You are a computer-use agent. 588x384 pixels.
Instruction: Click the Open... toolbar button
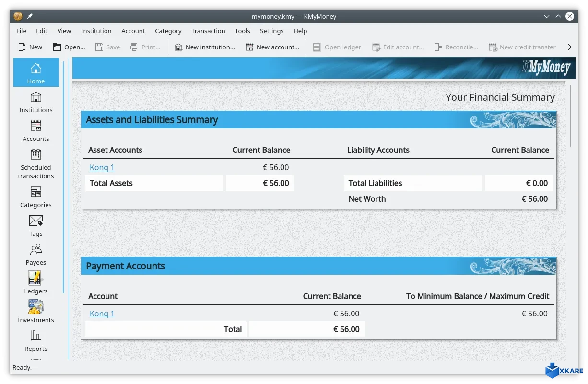point(69,47)
